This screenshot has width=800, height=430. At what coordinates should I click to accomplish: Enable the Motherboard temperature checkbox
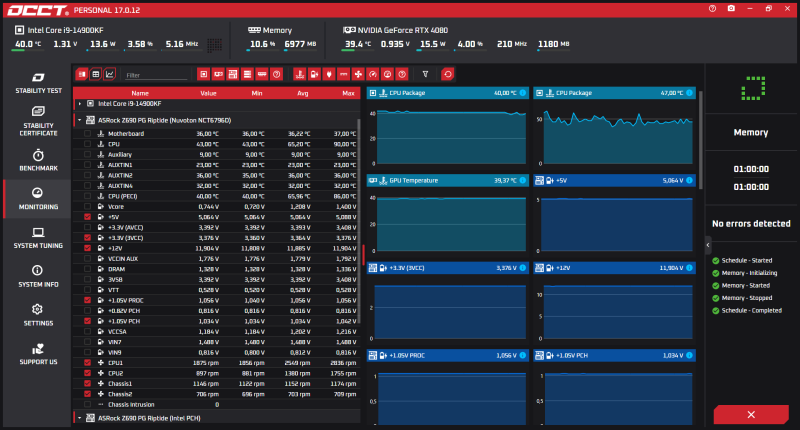(x=87, y=134)
